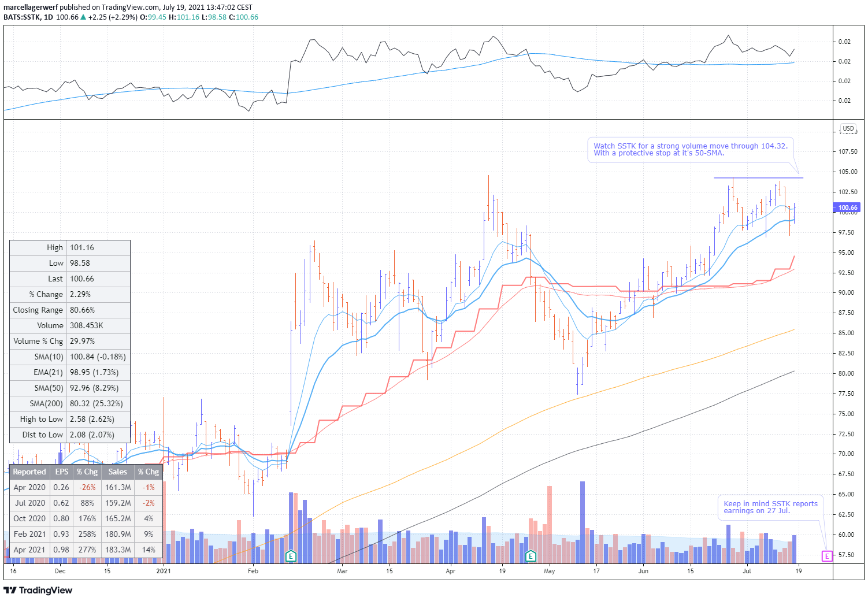Click the 105.00 price axis label

848,172
